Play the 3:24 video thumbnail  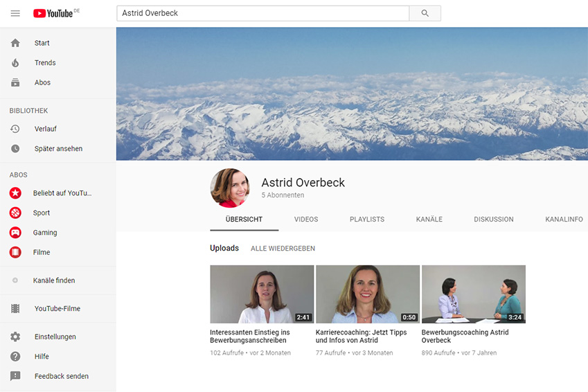coord(474,294)
